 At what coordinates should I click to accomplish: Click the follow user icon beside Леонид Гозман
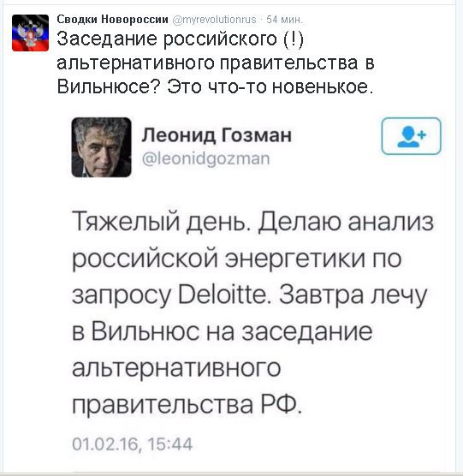point(411,136)
